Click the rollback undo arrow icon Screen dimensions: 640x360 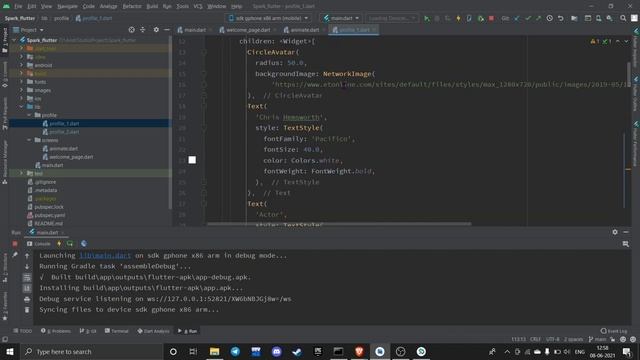(x=561, y=18)
